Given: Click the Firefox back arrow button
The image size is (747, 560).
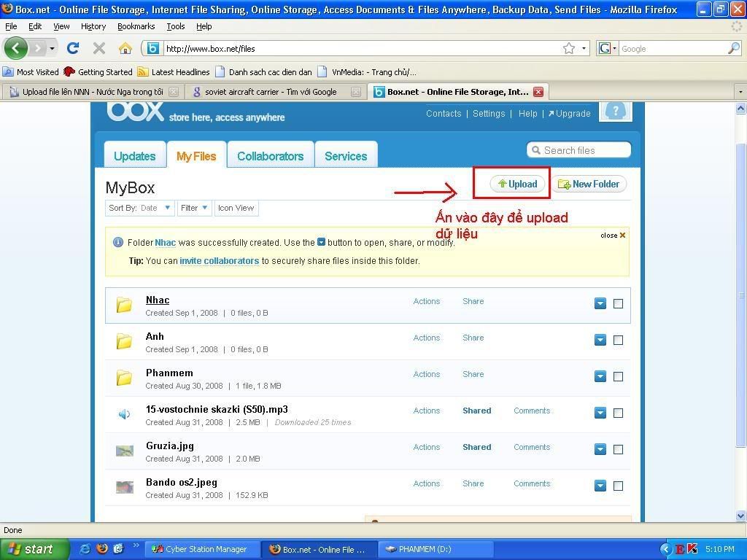Looking at the screenshot, I should tap(16, 49).
